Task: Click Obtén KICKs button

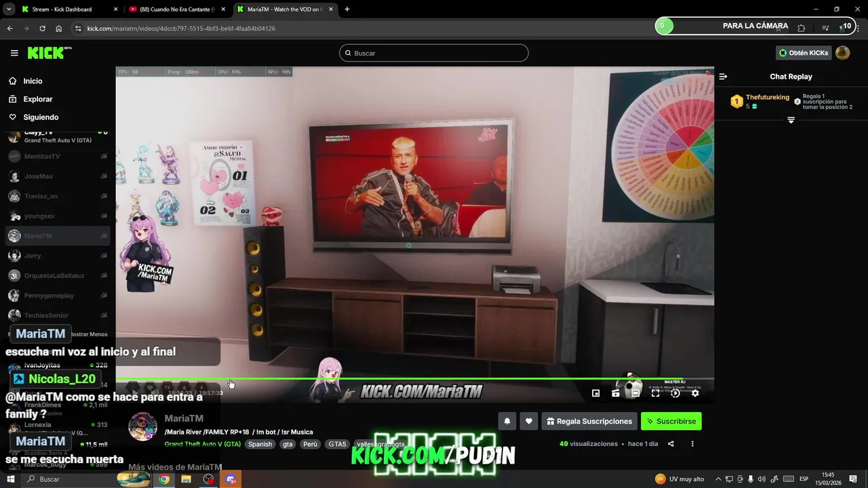Action: click(804, 53)
